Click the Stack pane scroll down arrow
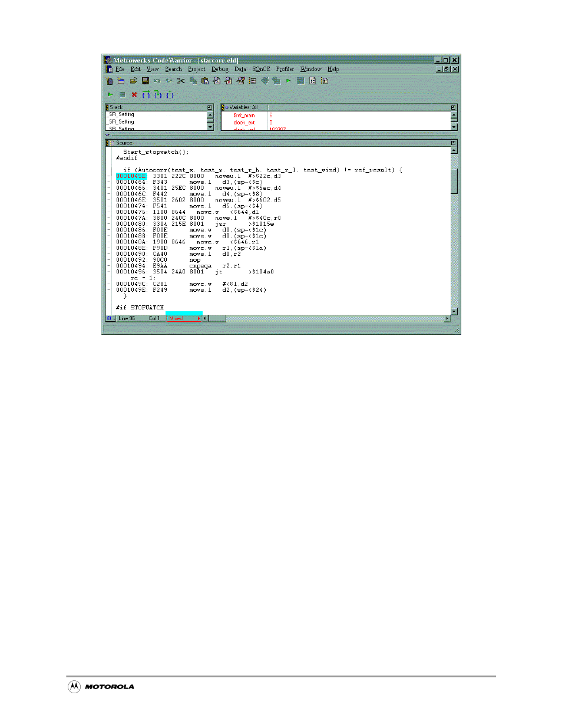This screenshot has height=728, width=562. click(210, 127)
